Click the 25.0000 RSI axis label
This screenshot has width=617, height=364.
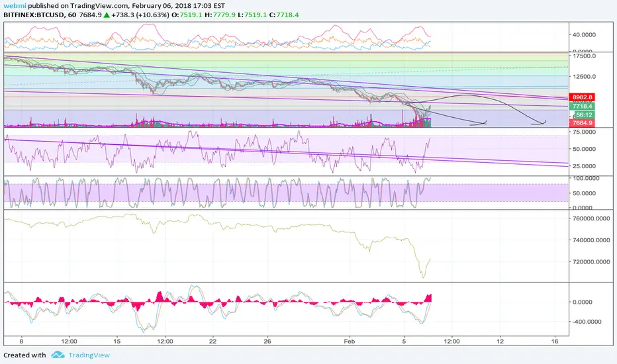click(584, 166)
